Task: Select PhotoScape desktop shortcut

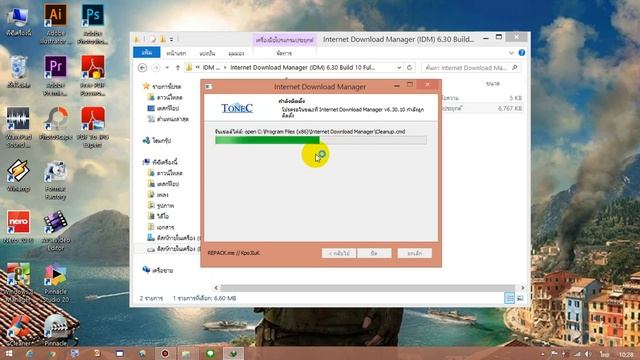Action: pyautogui.click(x=55, y=123)
